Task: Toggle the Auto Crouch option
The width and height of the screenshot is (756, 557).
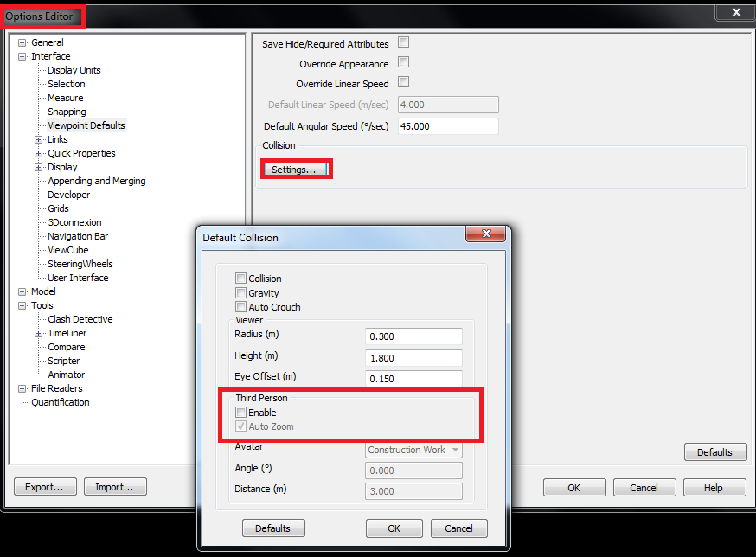Action: [x=240, y=306]
